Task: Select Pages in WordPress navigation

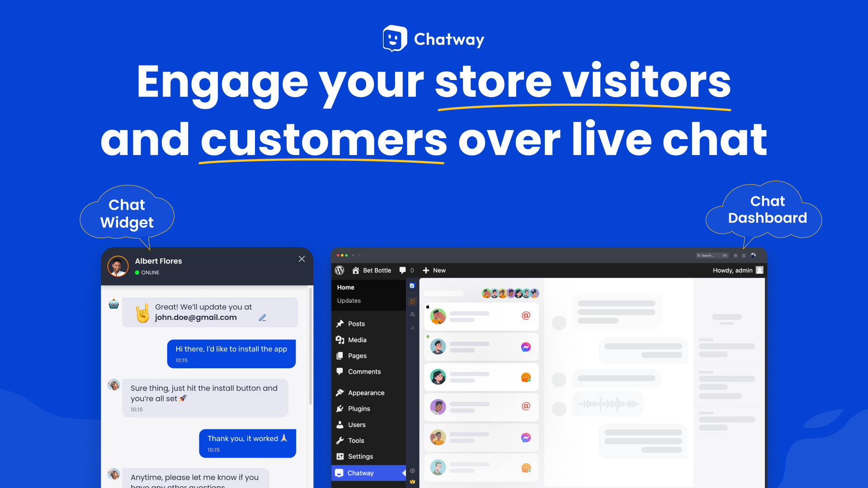Action: 357,355
